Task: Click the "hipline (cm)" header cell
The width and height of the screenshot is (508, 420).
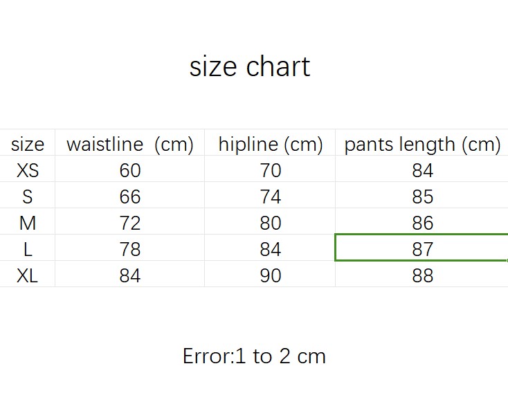Action: pos(271,144)
